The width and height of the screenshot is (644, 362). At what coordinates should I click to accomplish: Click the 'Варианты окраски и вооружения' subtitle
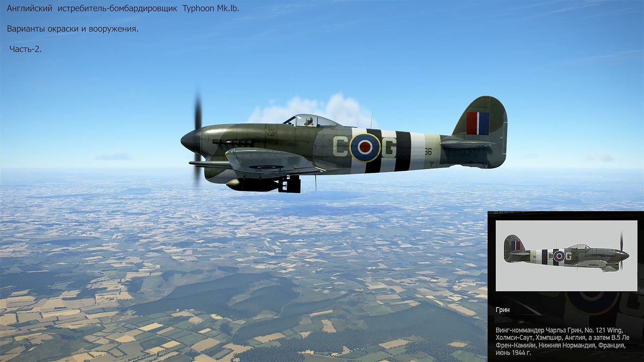72,29
